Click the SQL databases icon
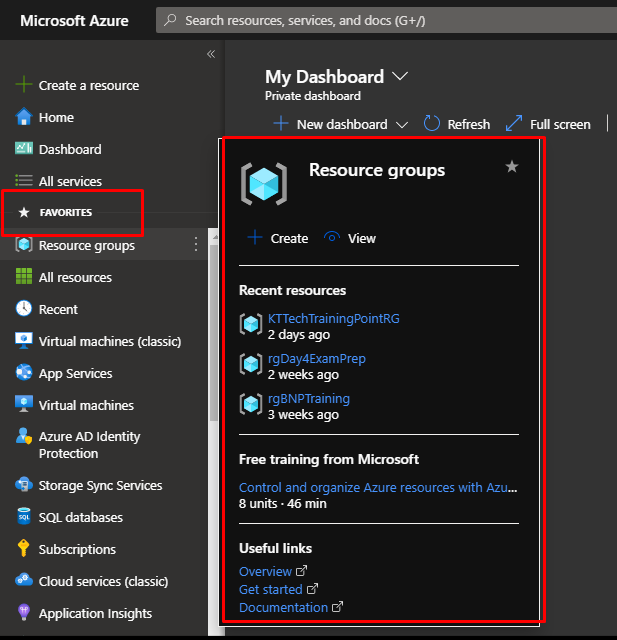Screen dimensions: 617x640 pyautogui.click(x=24, y=517)
